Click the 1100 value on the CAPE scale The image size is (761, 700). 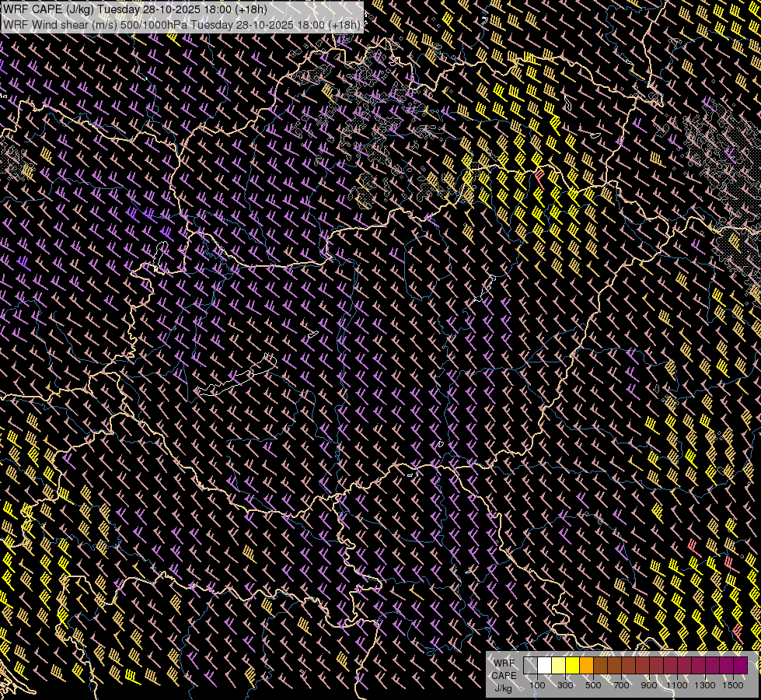(677, 684)
